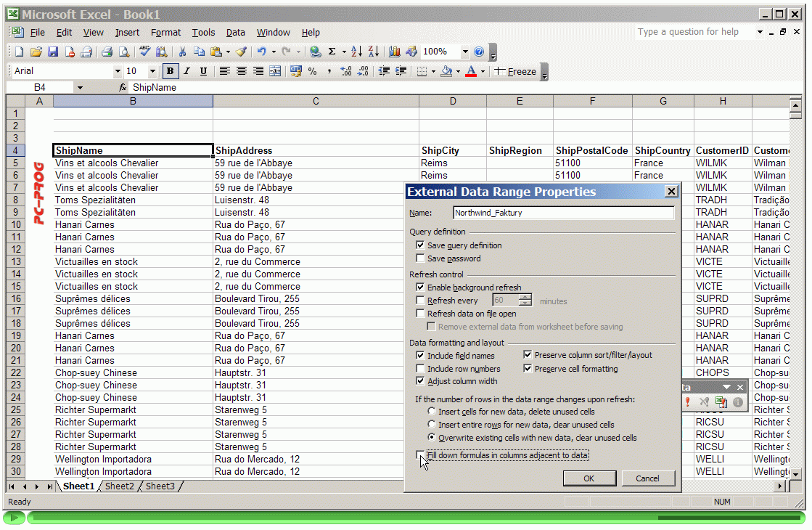The height and width of the screenshot is (530, 812).
Task: Open help question box dropdown
Action: (760, 32)
